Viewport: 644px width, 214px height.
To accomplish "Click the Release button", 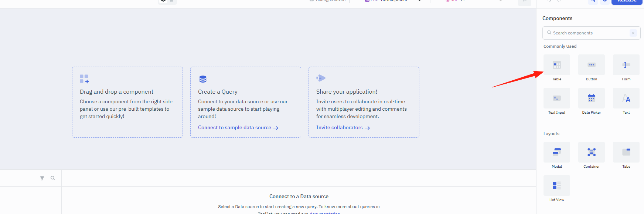I will tap(627, 1).
